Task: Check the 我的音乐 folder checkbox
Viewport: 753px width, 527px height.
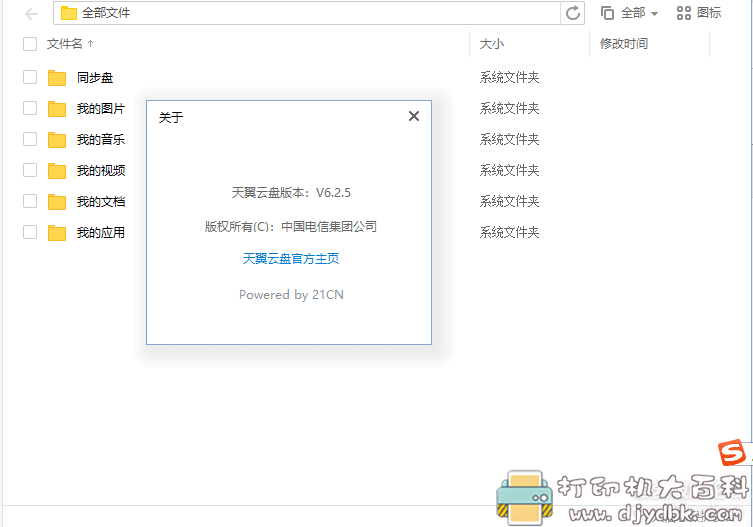Action: (x=30, y=139)
